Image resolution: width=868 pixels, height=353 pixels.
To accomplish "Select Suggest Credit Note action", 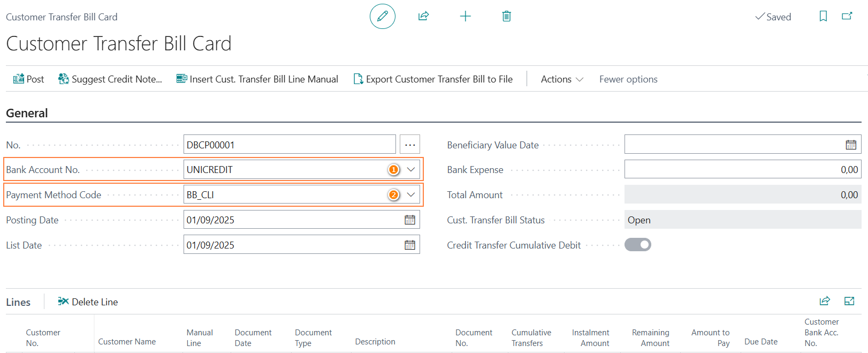I will pos(110,79).
